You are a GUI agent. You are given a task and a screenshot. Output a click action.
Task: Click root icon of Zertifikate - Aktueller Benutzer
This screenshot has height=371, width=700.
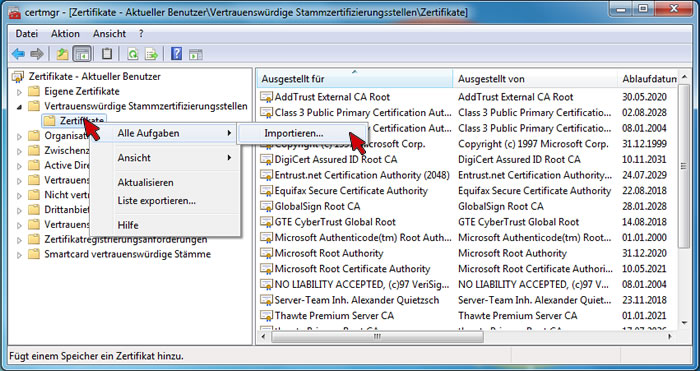tap(18, 77)
